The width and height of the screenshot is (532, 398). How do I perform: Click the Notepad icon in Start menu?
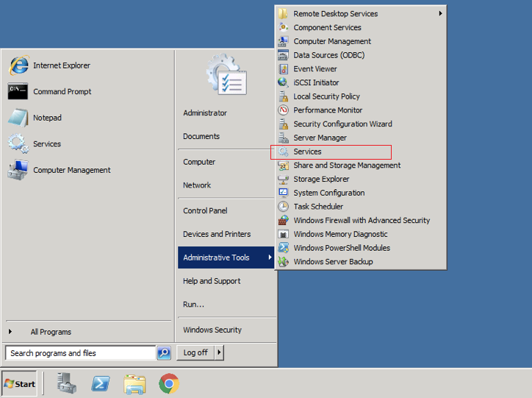coord(18,118)
